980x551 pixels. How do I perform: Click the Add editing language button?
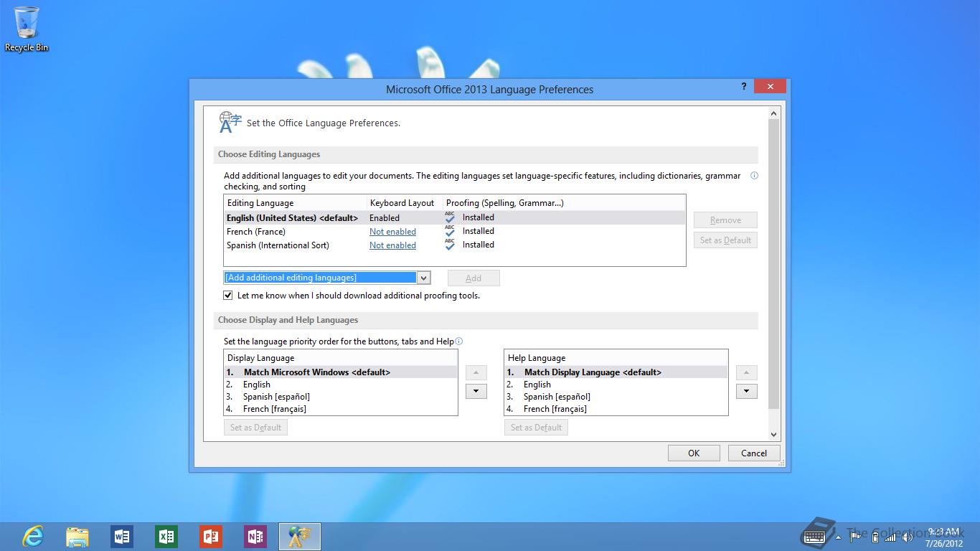click(473, 278)
